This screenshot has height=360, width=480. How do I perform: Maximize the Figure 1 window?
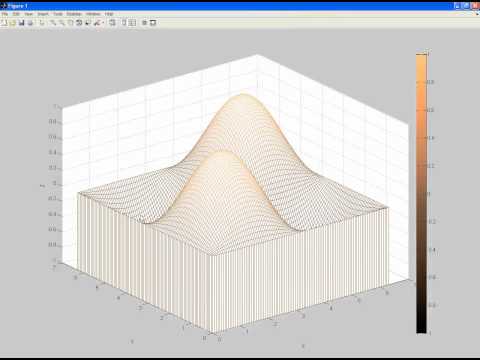[x=466, y=6]
